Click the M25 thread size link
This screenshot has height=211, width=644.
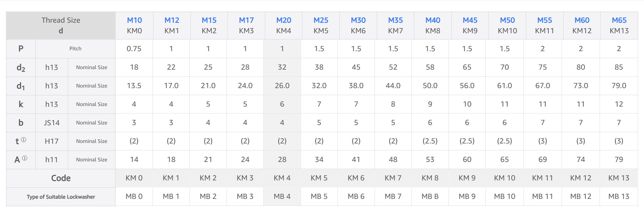pos(321,20)
